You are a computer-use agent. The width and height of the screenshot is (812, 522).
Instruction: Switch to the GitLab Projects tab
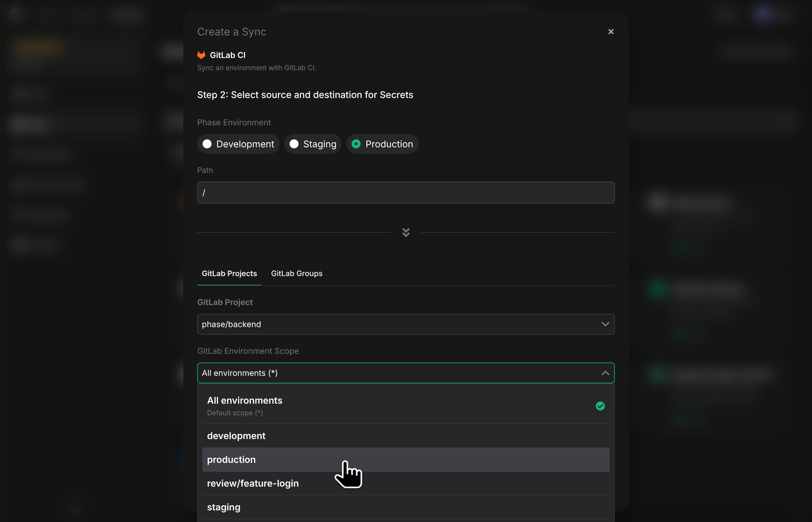point(229,273)
